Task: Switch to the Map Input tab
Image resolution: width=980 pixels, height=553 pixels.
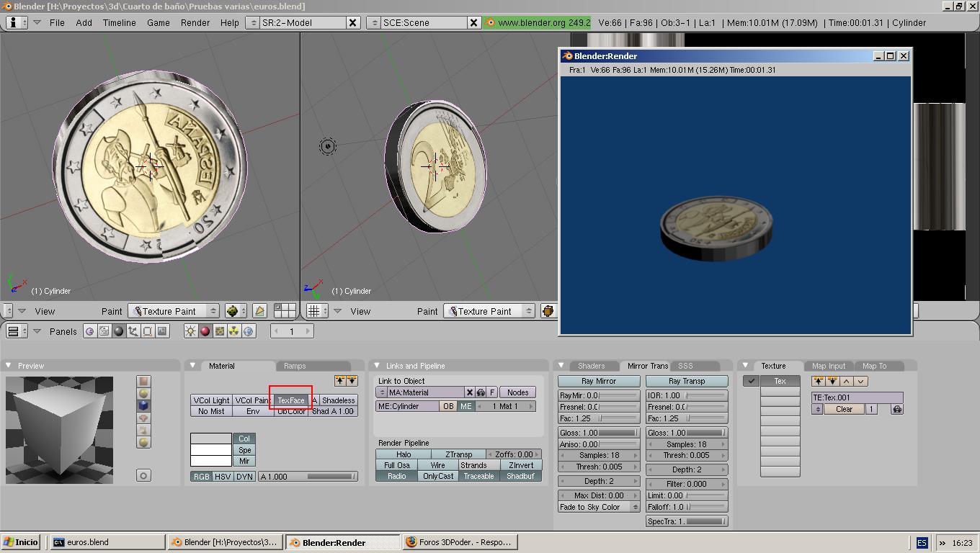Action: coord(829,366)
